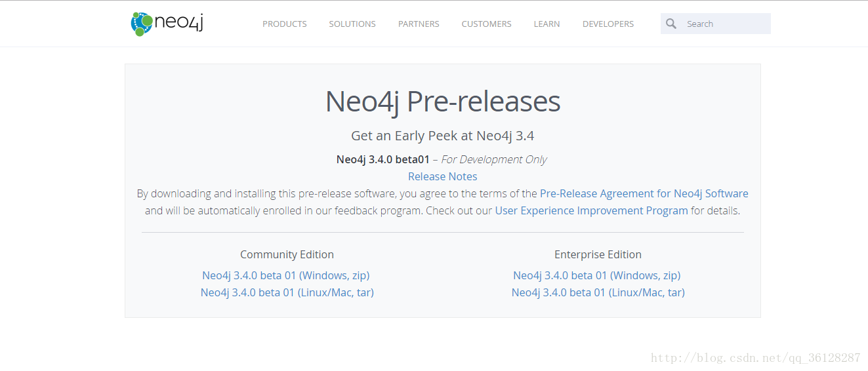Open User Experience Improvement Program link
This screenshot has height=371, width=868.
pos(591,210)
